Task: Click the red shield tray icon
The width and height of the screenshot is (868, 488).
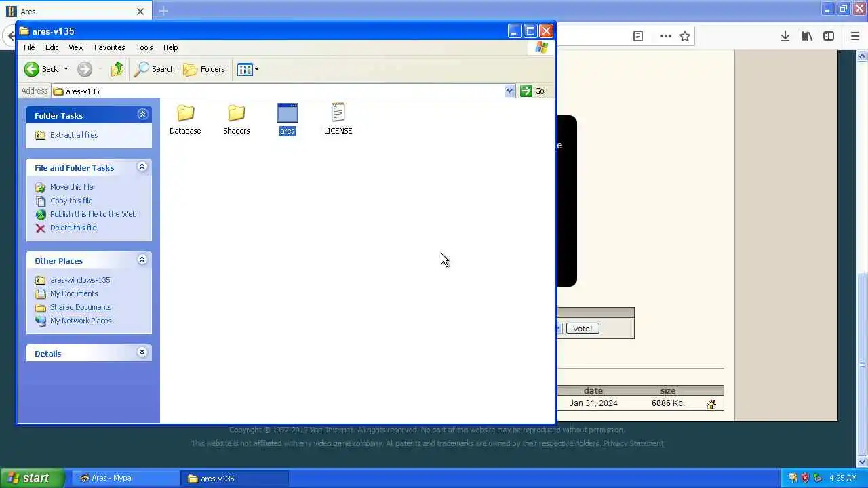Action: [x=805, y=478]
